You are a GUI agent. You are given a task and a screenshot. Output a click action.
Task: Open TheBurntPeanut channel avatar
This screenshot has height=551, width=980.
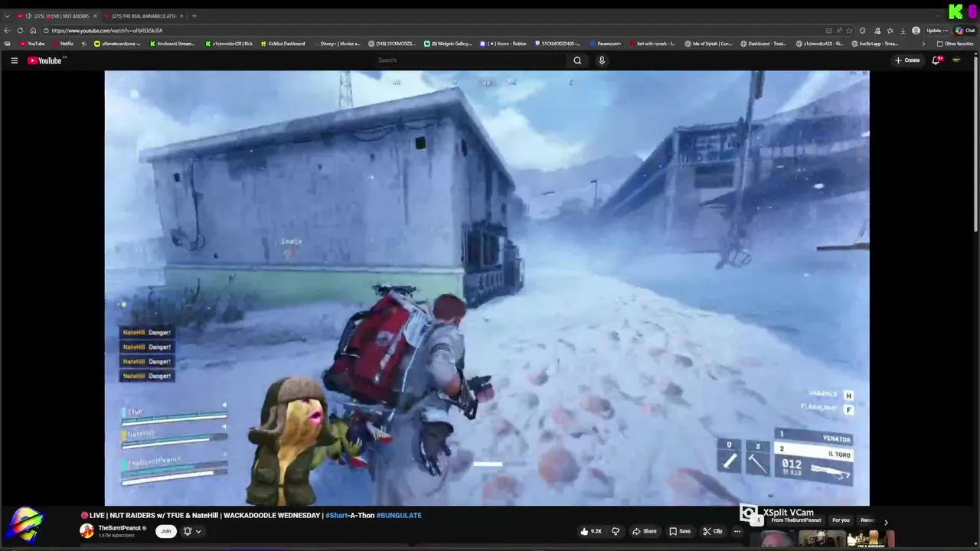[x=87, y=531]
